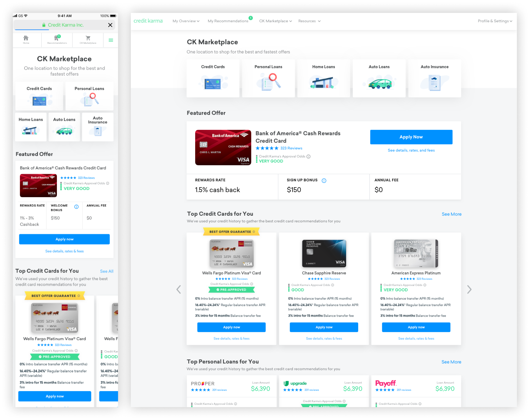Image resolution: width=530 pixels, height=420 pixels.
Task: Go to previous cards with left arrow
Action: pos(178,289)
